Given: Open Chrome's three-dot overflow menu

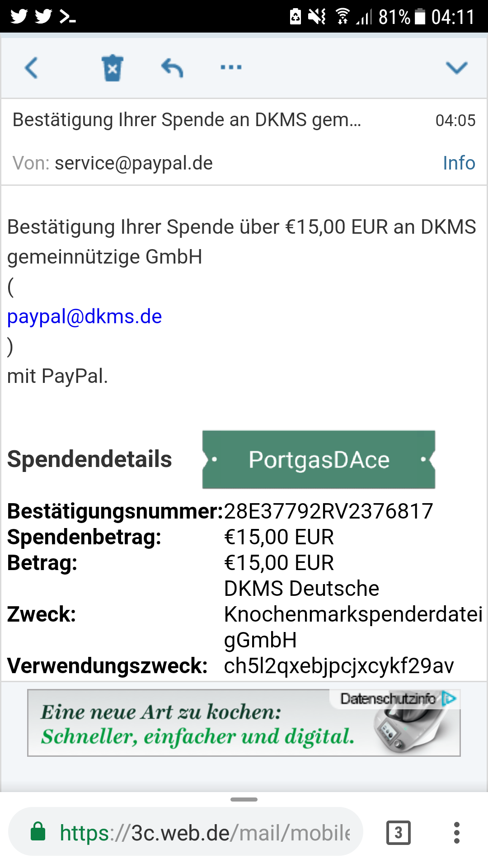Looking at the screenshot, I should tap(457, 832).
